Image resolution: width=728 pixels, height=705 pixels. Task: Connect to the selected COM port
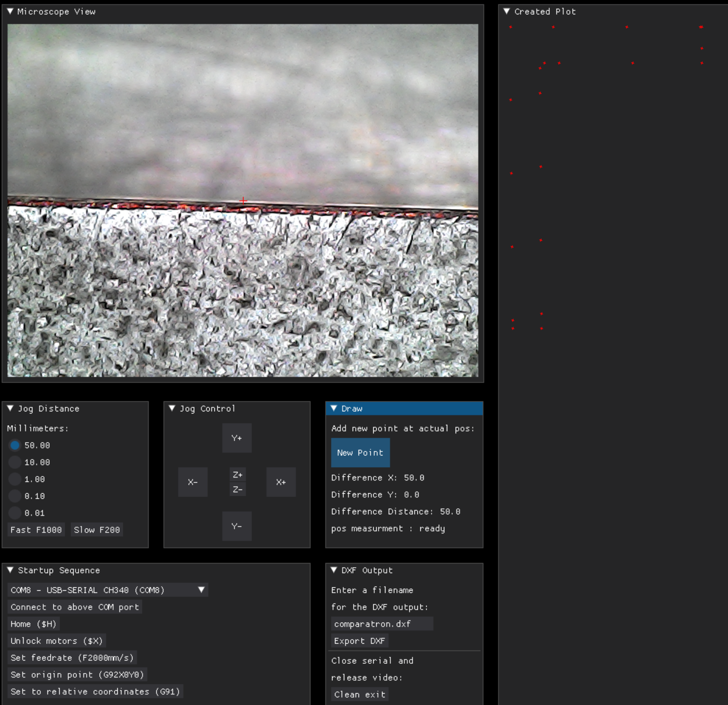click(x=74, y=607)
